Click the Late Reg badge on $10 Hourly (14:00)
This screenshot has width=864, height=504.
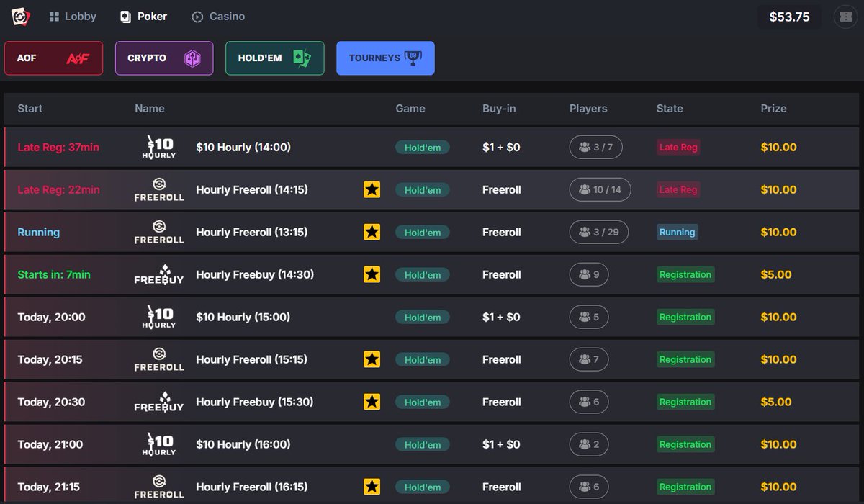(678, 148)
